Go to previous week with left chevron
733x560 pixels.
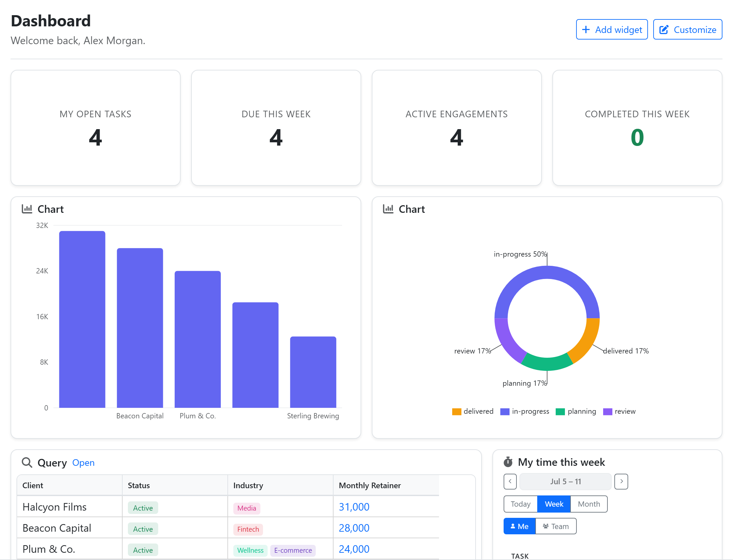(x=510, y=481)
